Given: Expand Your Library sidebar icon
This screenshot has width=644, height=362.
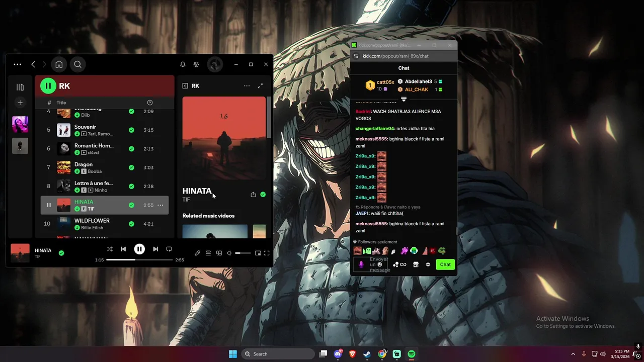Looking at the screenshot, I should click(x=20, y=87).
